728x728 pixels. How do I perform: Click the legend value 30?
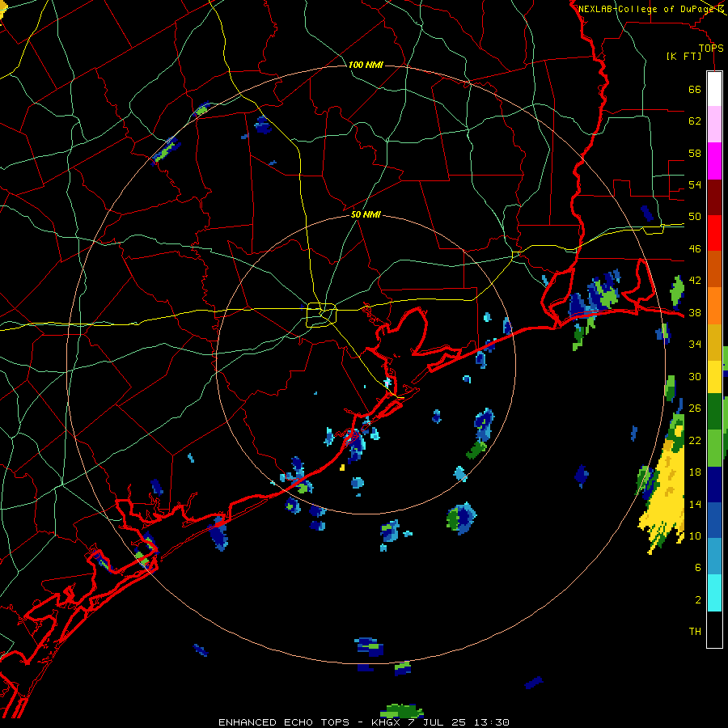pyautogui.click(x=695, y=376)
